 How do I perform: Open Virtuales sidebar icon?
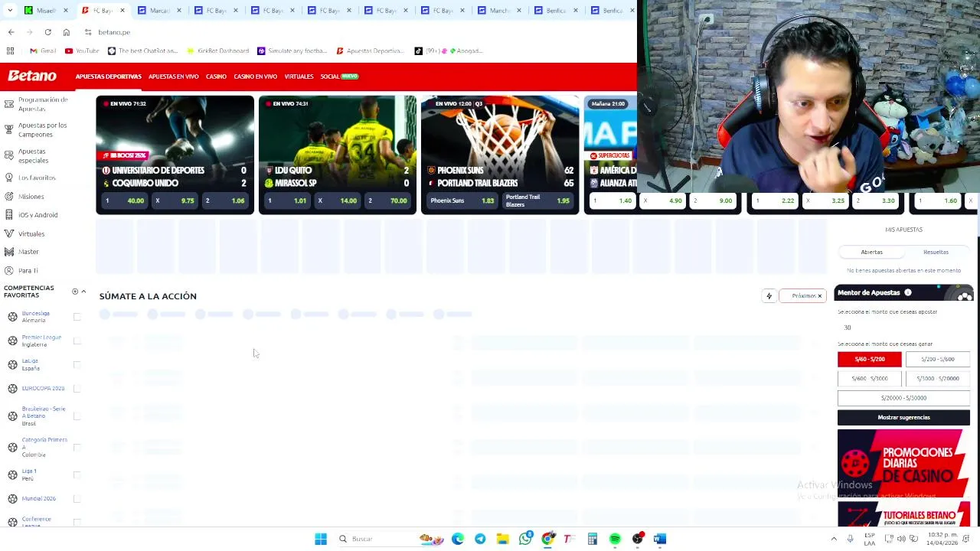9,233
